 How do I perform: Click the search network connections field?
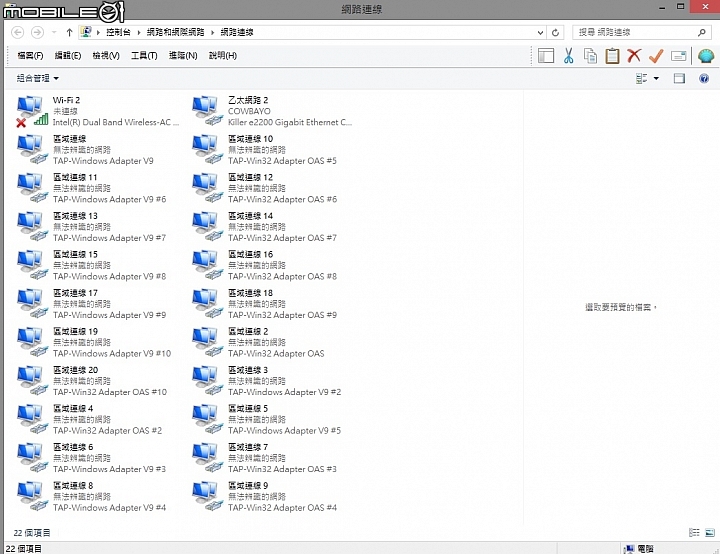click(x=640, y=32)
